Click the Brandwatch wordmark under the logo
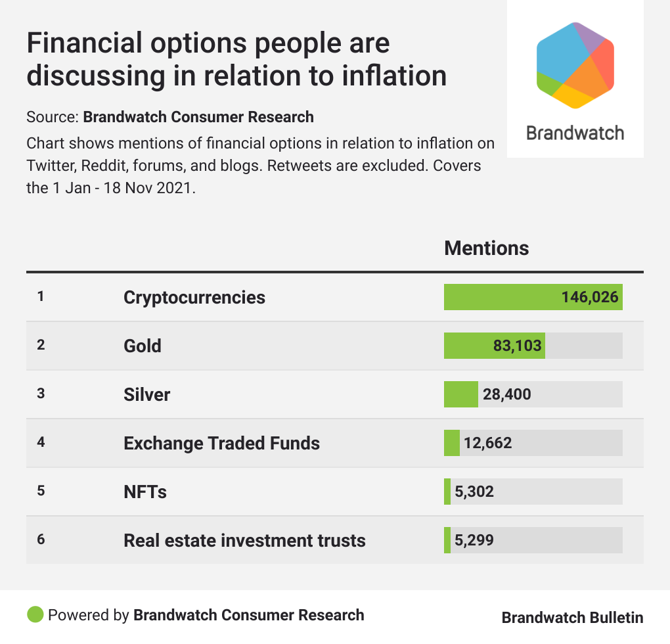The height and width of the screenshot is (644, 670). 575,133
